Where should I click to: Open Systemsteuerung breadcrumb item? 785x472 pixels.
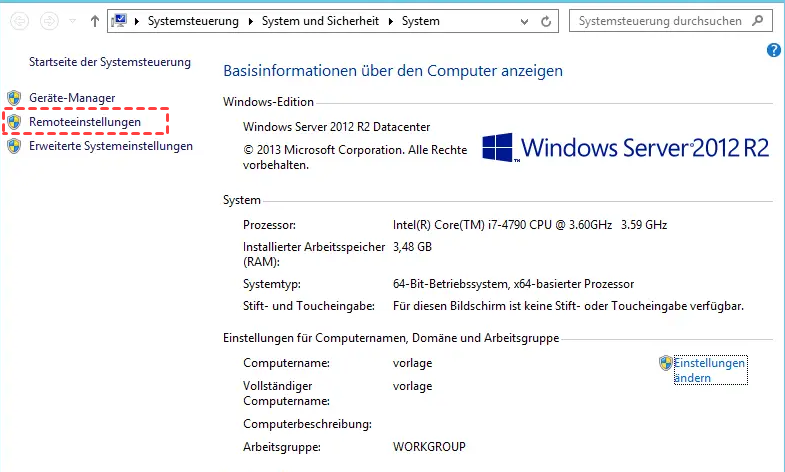click(x=193, y=21)
